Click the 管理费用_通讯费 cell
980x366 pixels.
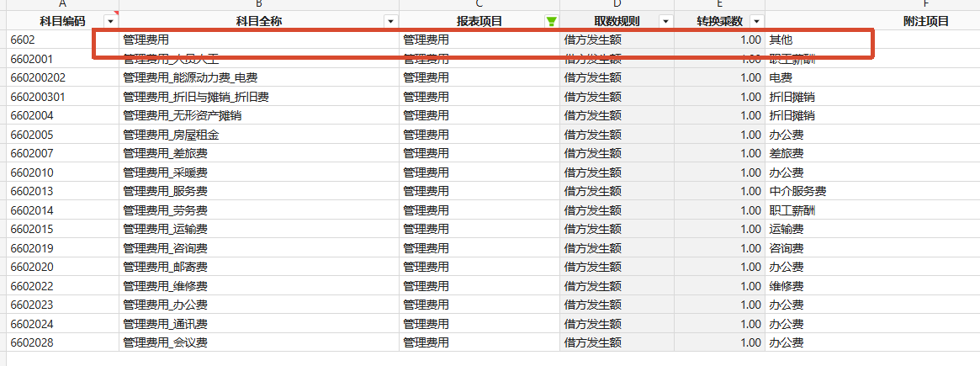259,324
